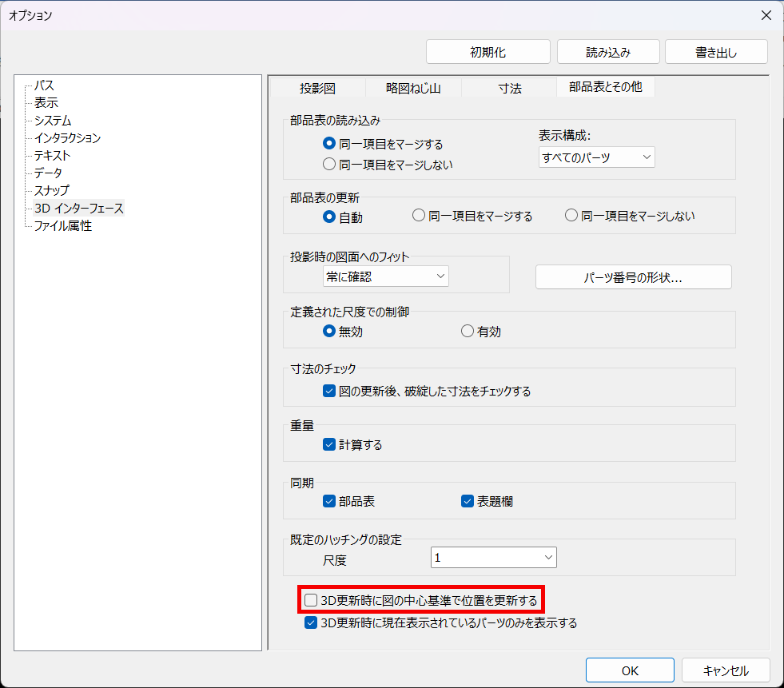Enable the 3D更新時に図の中心基準で位置を更新する checkbox
784x688 pixels.
tap(310, 600)
